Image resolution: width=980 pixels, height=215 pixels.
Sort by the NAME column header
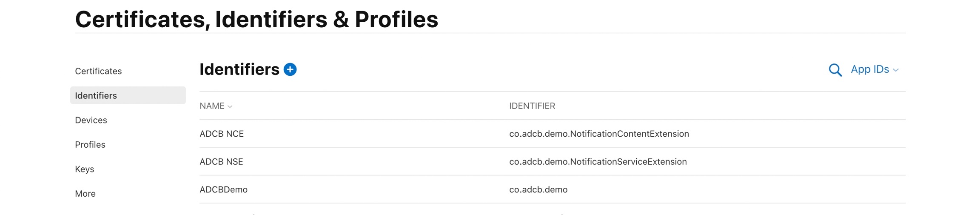click(212, 106)
